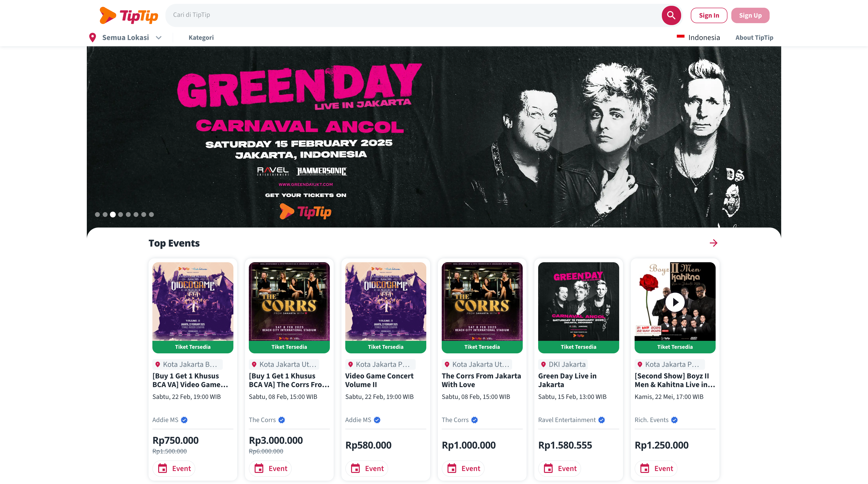Screen dimensions: 868x484
Task: Click the location pin beside Semua Lokasi
Action: [x=92, y=37]
